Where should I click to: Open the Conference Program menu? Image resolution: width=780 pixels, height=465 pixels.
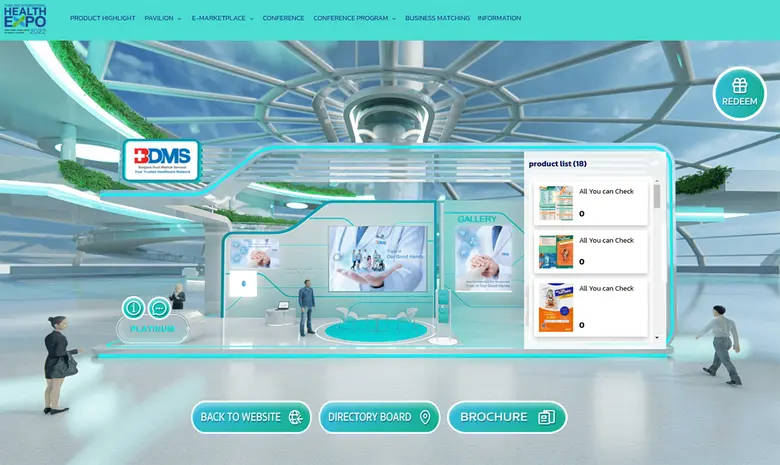coord(350,18)
